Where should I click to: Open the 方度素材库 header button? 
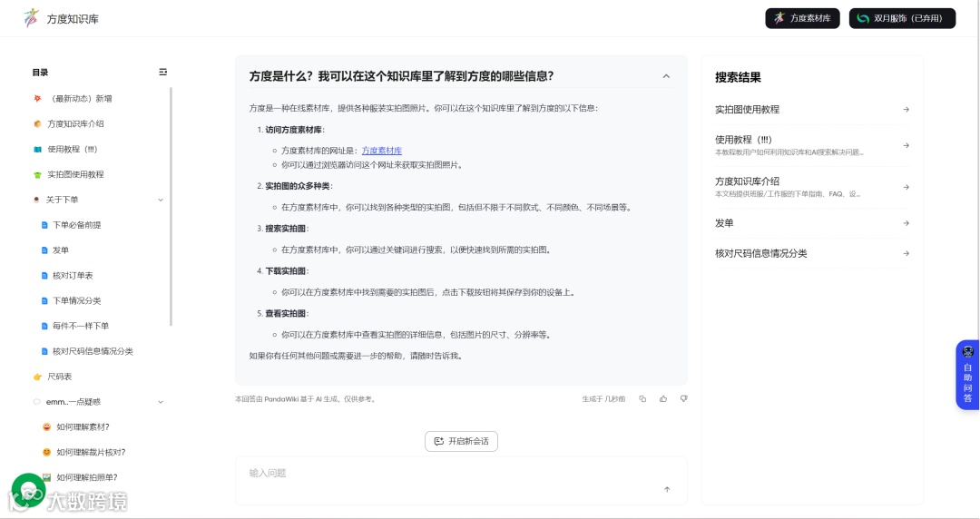pos(802,18)
